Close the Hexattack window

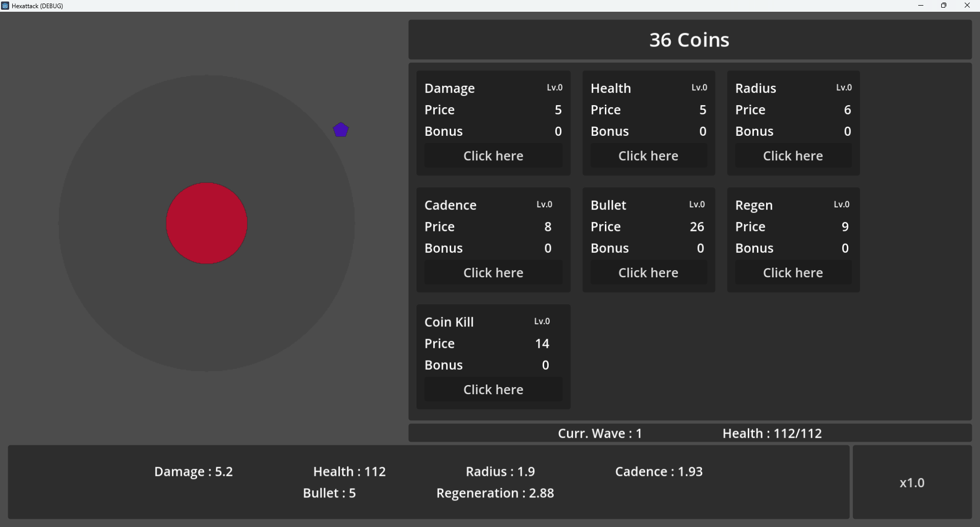tap(967, 6)
